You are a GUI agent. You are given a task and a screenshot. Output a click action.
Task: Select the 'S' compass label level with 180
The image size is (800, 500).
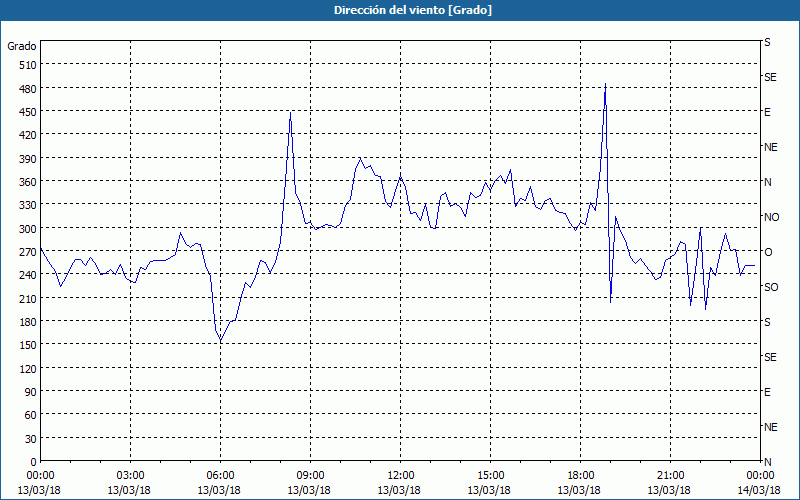pyautogui.click(x=767, y=322)
